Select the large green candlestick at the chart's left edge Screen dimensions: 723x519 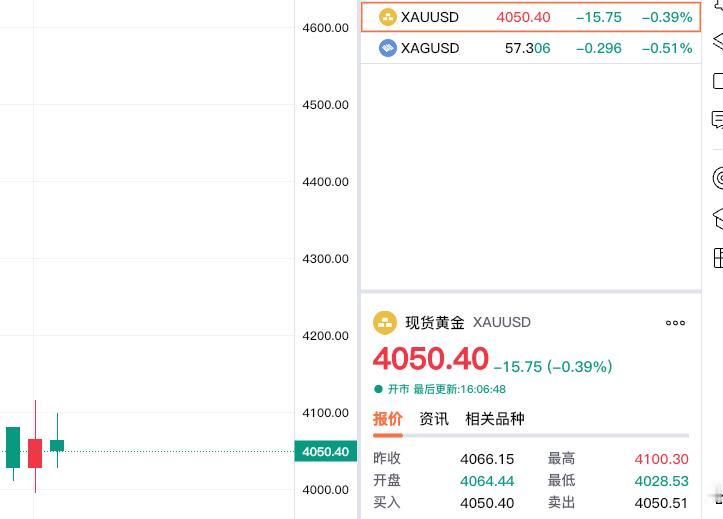pos(13,448)
